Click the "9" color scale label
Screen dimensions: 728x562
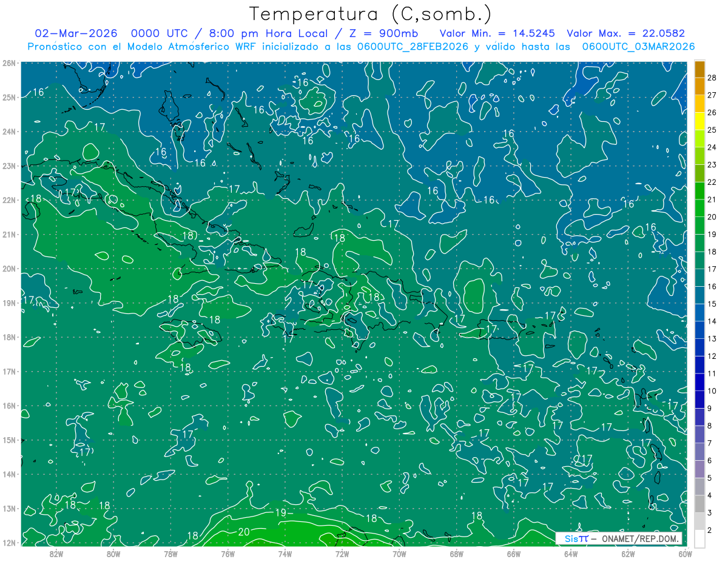[x=710, y=409]
